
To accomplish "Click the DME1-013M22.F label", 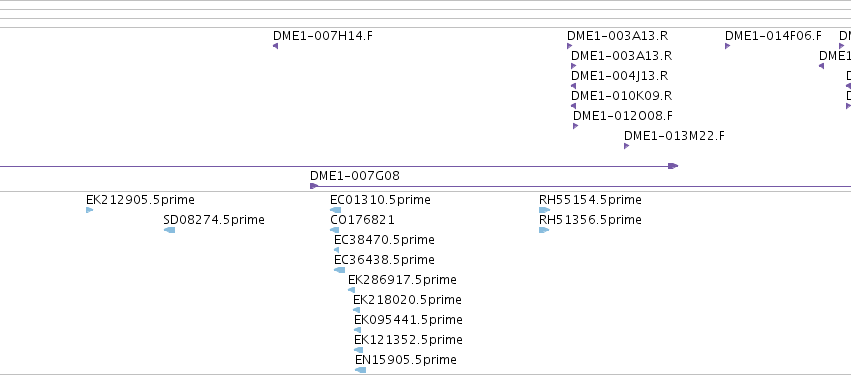I will (x=674, y=136).
